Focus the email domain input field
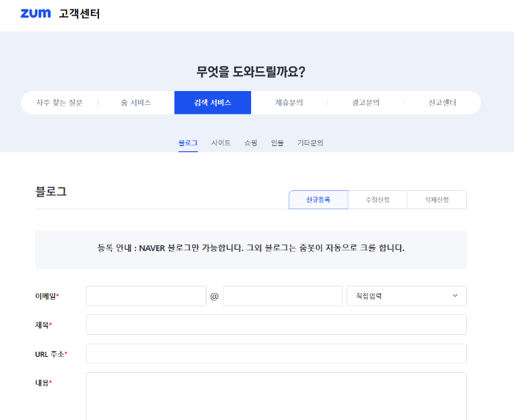514x420 pixels. 283,296
